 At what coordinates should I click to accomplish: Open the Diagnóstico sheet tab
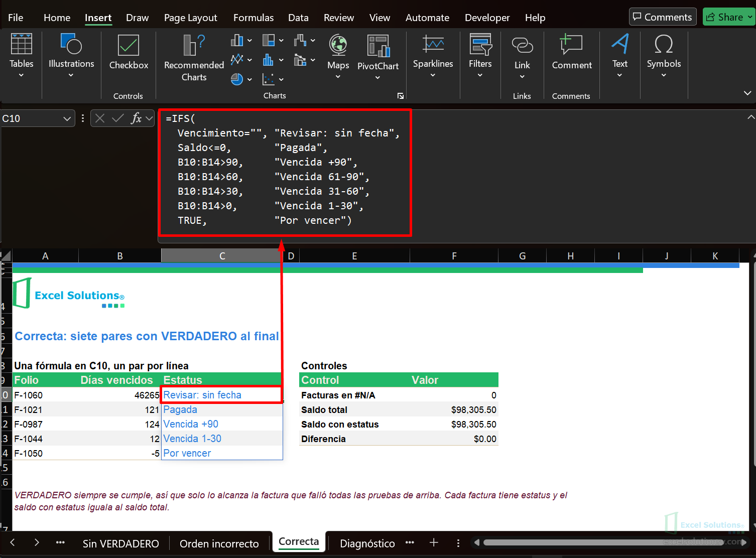click(x=367, y=543)
